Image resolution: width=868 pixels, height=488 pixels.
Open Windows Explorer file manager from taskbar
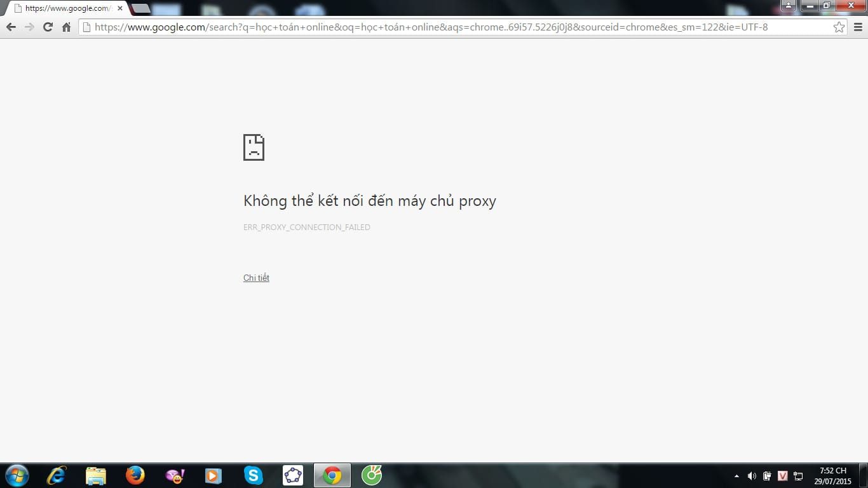96,475
